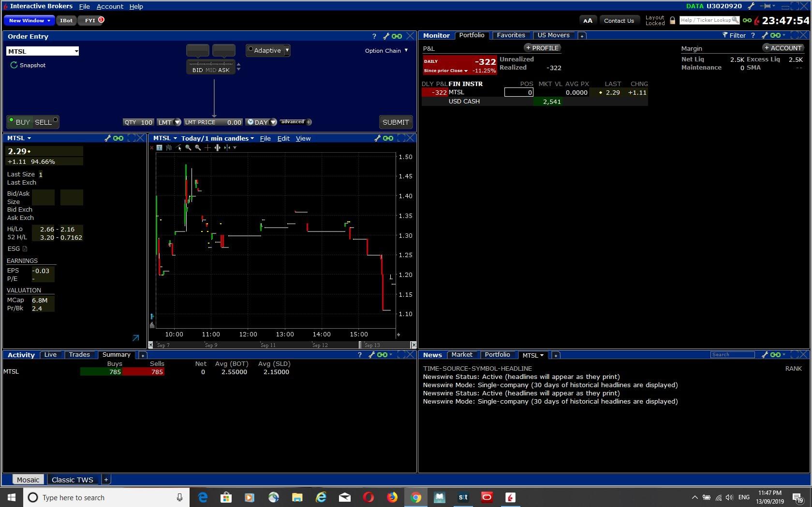Select the SELL order side

(44, 122)
